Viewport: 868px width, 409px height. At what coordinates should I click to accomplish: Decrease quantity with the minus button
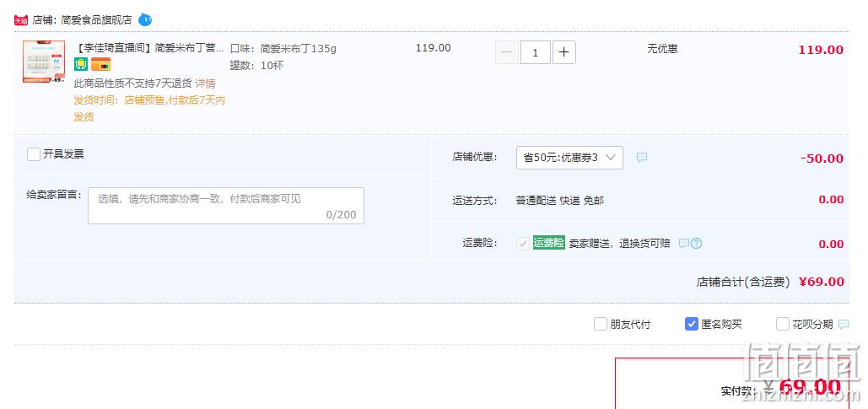pyautogui.click(x=507, y=52)
